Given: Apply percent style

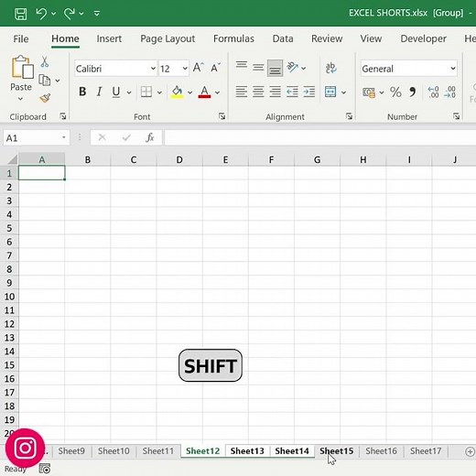Looking at the screenshot, I should tap(395, 92).
